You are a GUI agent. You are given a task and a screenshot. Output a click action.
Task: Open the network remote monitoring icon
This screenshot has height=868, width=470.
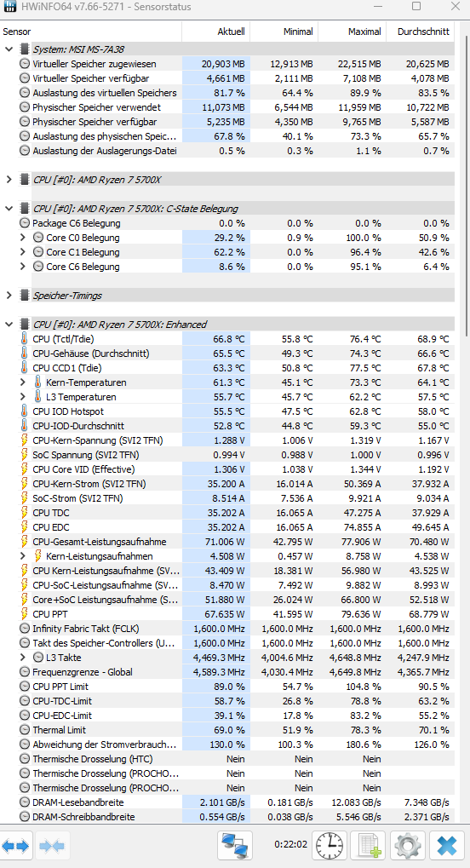pyautogui.click(x=235, y=845)
